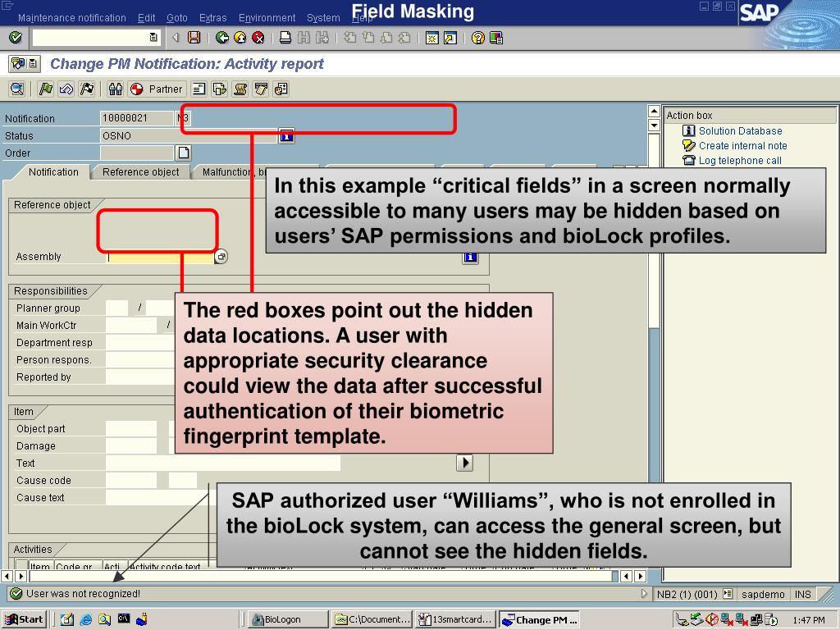Click the create order page icon beside Order field

click(184, 153)
